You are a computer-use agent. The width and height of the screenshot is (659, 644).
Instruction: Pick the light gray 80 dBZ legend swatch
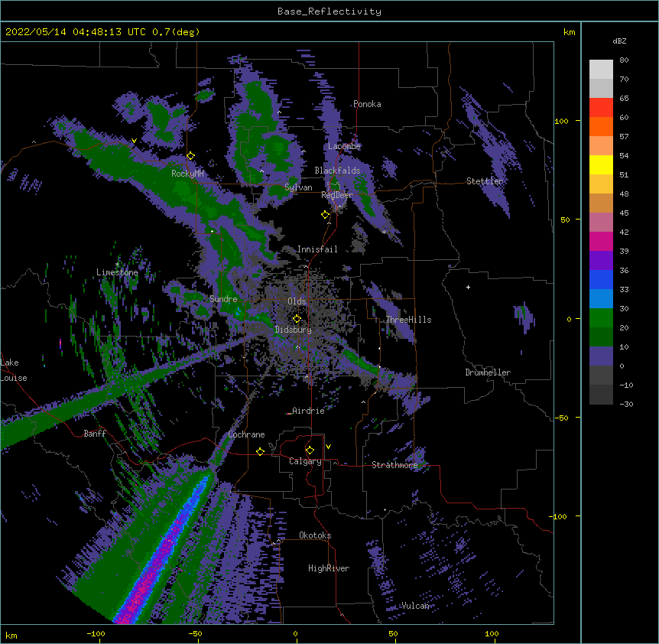click(x=601, y=70)
